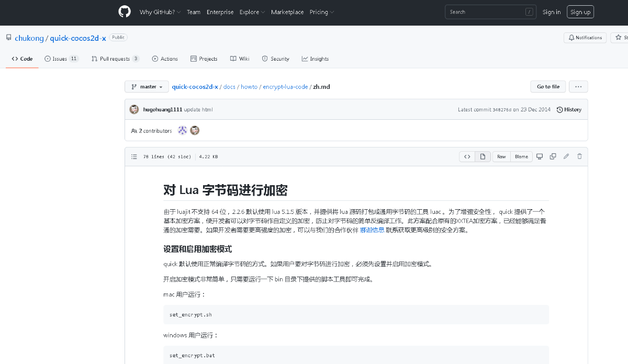This screenshot has height=364, width=628.
Task: Expand Why GitHub menu
Action: [160, 12]
